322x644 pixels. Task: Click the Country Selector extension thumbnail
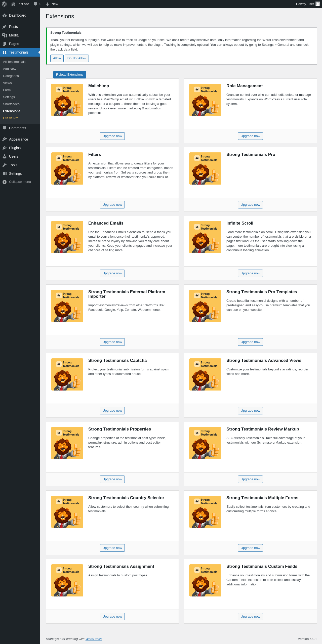pyautogui.click(x=67, y=512)
